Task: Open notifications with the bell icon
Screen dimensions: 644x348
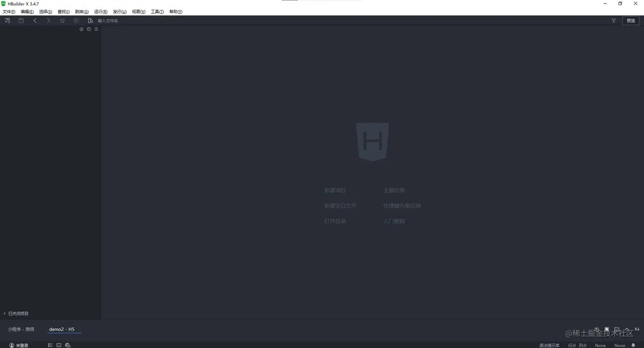Action: tap(633, 345)
